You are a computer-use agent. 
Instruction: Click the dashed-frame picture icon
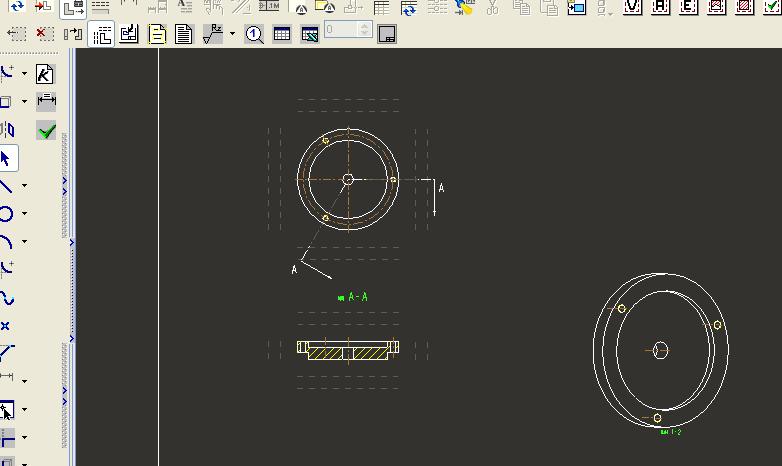(x=717, y=6)
